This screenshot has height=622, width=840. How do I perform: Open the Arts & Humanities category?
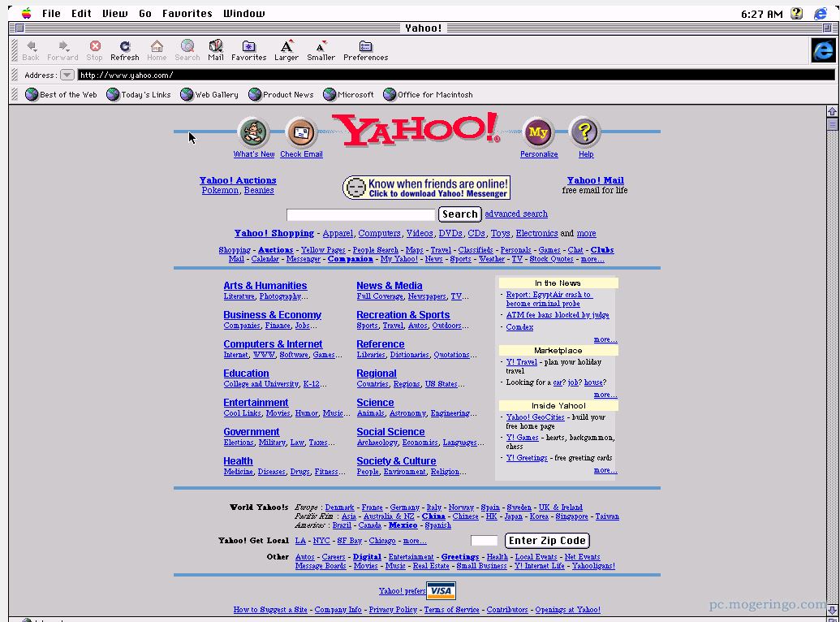click(265, 286)
